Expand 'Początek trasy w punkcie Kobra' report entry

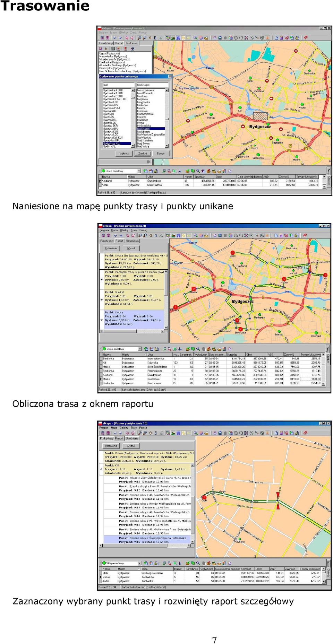(102, 280)
